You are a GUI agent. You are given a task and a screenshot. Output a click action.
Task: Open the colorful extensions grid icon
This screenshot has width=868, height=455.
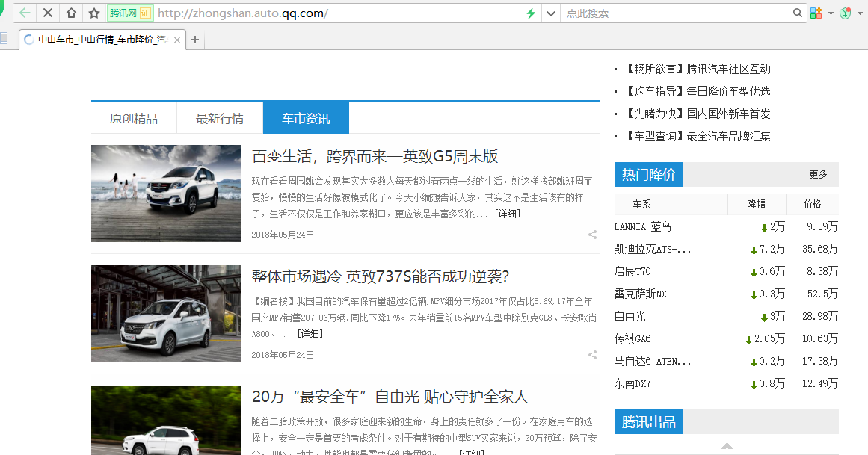[x=816, y=13]
